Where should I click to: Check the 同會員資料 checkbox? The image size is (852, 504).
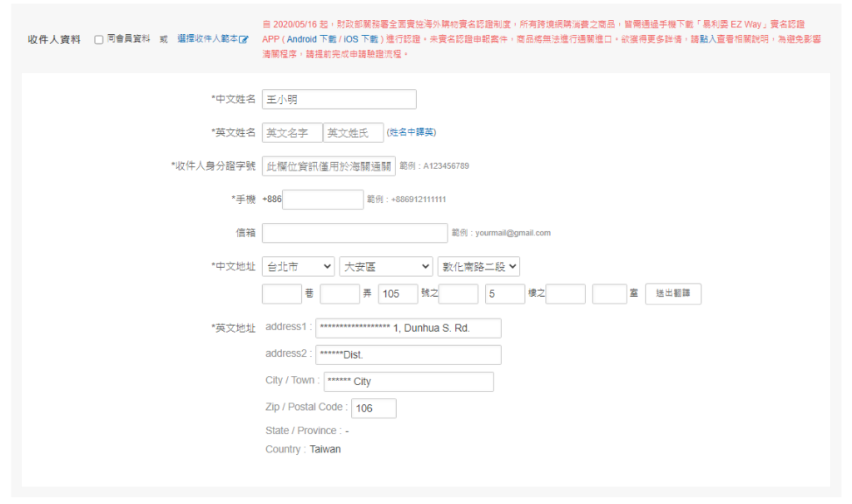(x=99, y=39)
